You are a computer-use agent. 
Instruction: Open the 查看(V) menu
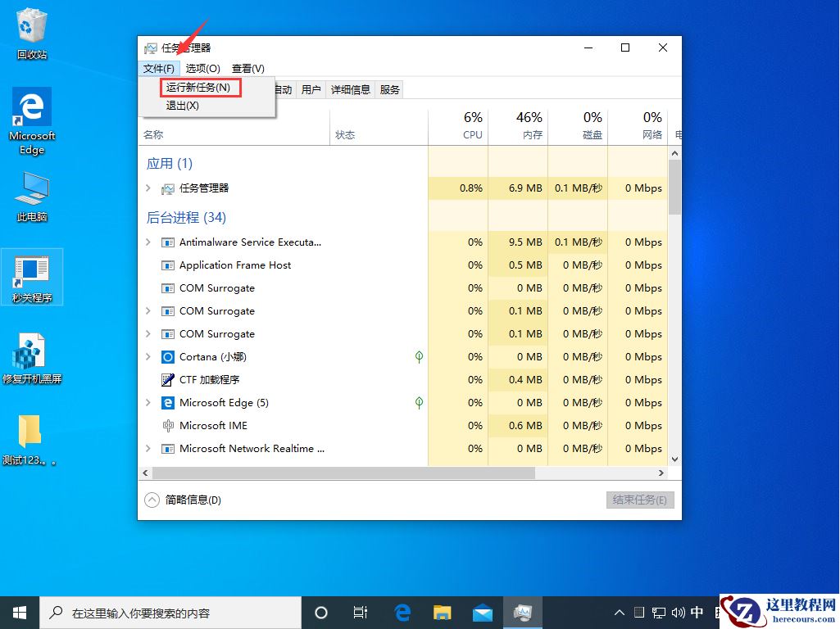247,68
